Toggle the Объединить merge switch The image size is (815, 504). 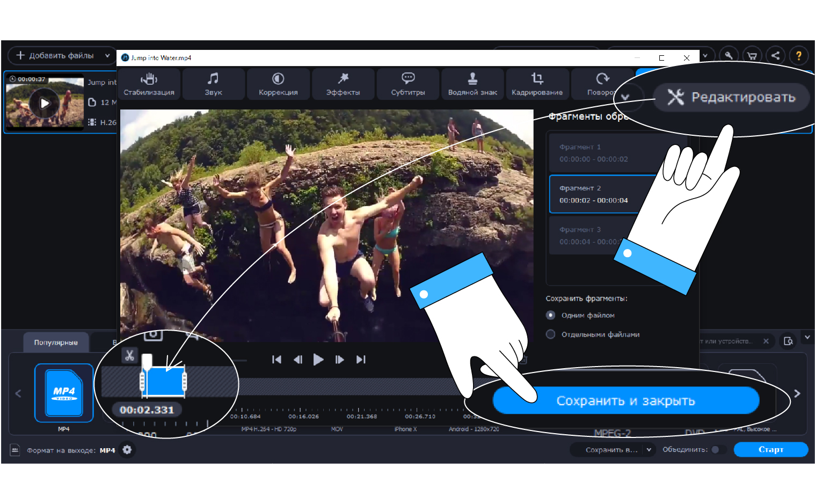(718, 450)
